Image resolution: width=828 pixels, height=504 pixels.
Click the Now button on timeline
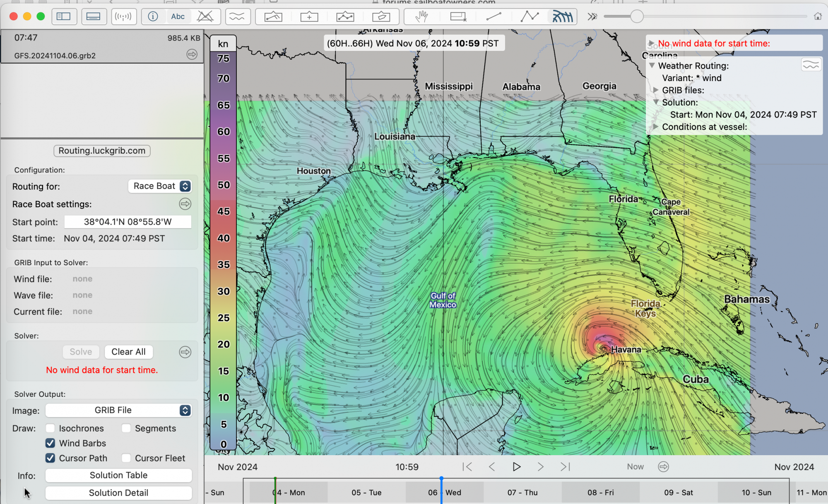point(635,467)
